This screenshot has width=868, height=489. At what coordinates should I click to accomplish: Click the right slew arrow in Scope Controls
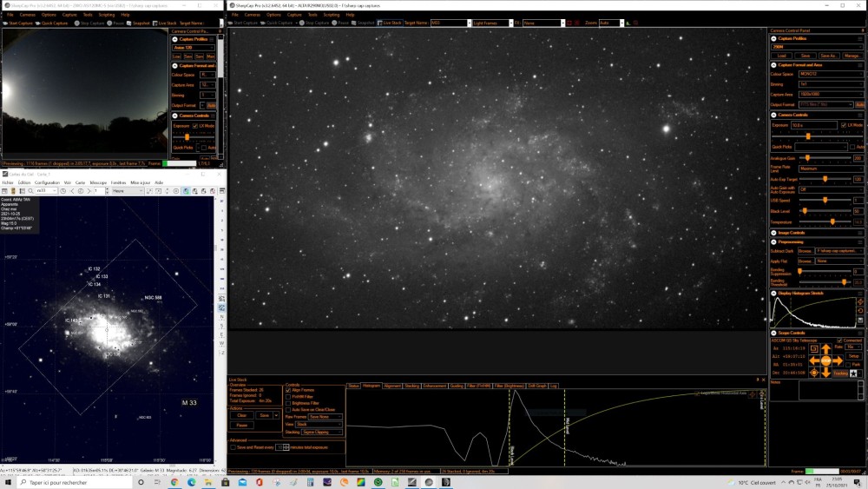coord(838,360)
